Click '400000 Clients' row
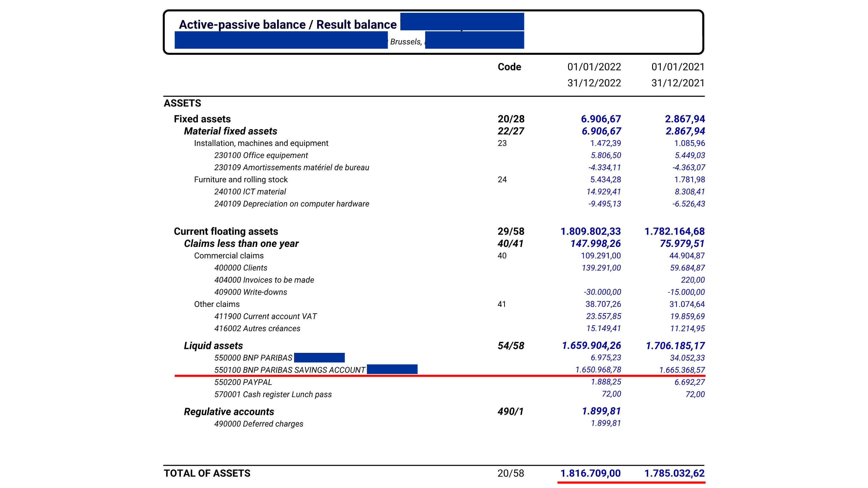Screen dimensions: 868x488 tap(241, 268)
